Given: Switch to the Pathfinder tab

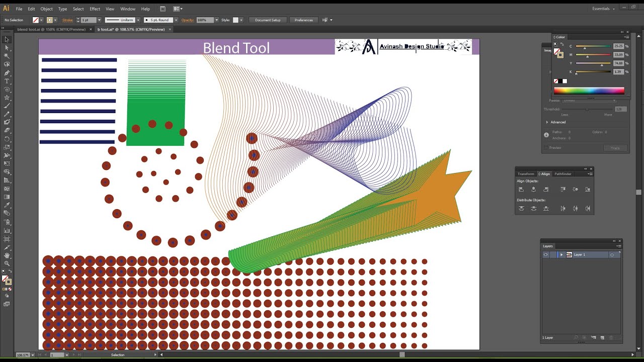Looking at the screenshot, I should click(562, 174).
